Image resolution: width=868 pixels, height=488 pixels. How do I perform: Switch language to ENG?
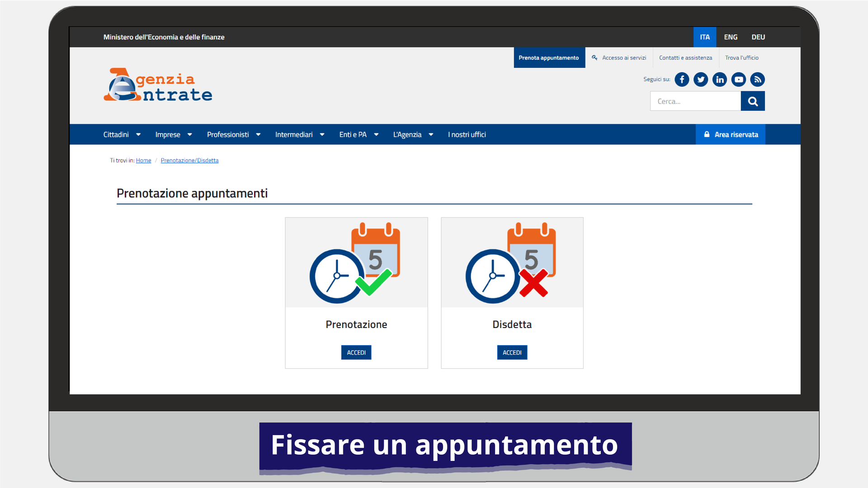(x=731, y=37)
